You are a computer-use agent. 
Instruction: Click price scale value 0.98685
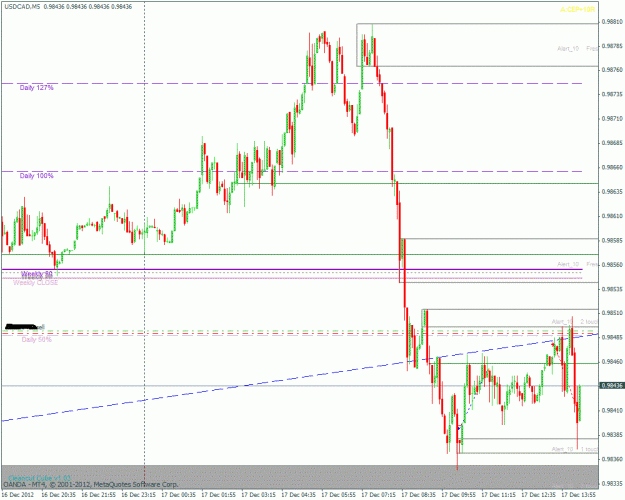[x=612, y=143]
